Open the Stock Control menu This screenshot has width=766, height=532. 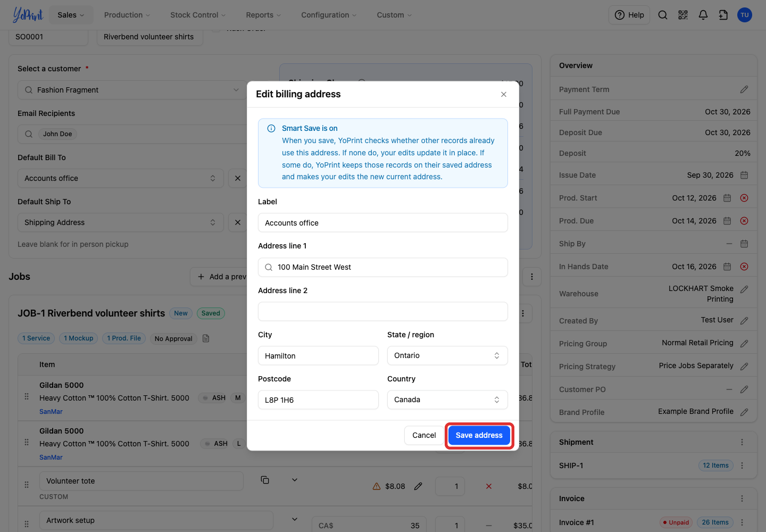pos(198,15)
